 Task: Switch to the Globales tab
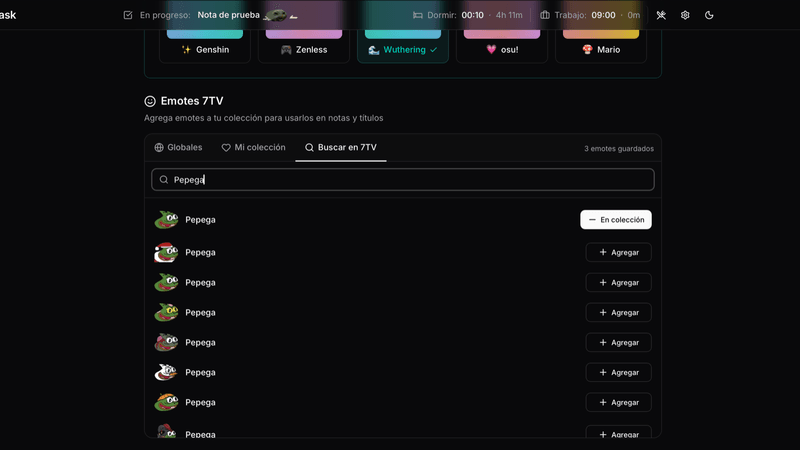point(178,147)
